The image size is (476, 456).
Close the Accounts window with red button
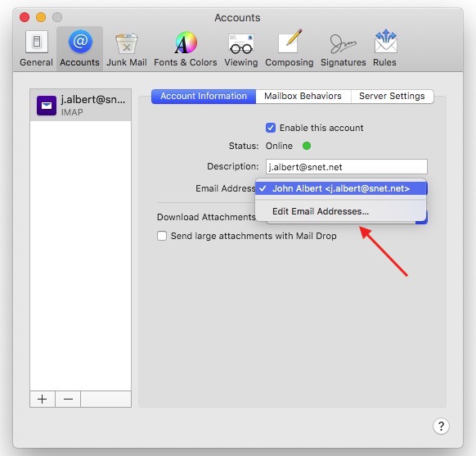[25, 17]
